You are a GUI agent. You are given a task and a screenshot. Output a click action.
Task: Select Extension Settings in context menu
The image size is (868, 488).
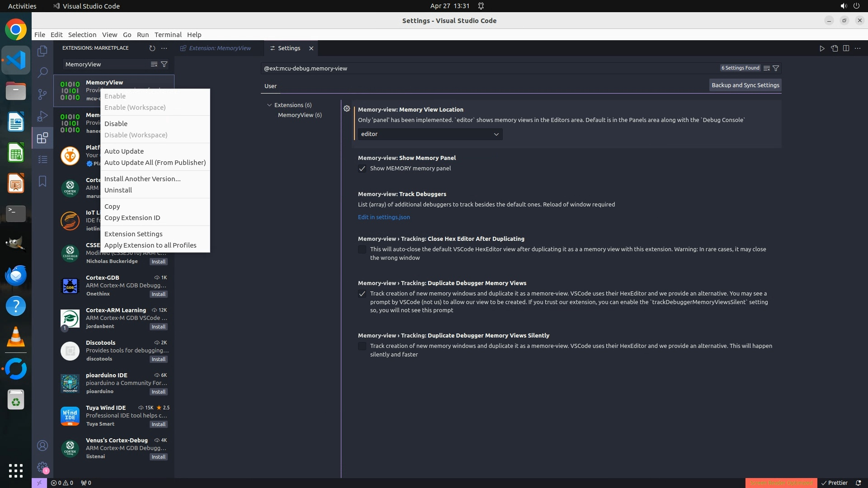[x=133, y=234]
